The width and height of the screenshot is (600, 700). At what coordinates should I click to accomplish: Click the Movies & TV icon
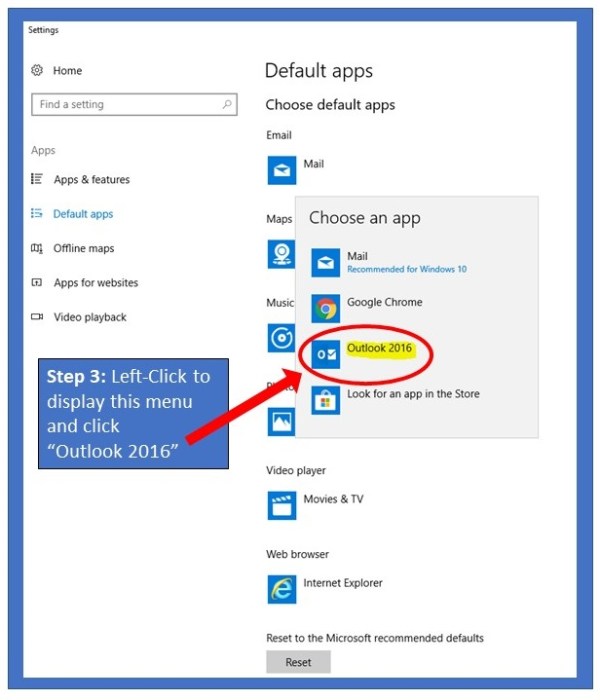282,505
